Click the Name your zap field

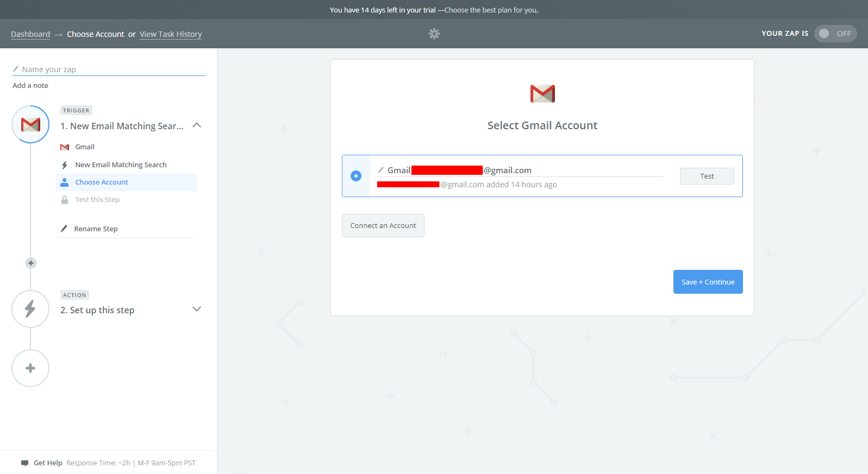point(109,69)
